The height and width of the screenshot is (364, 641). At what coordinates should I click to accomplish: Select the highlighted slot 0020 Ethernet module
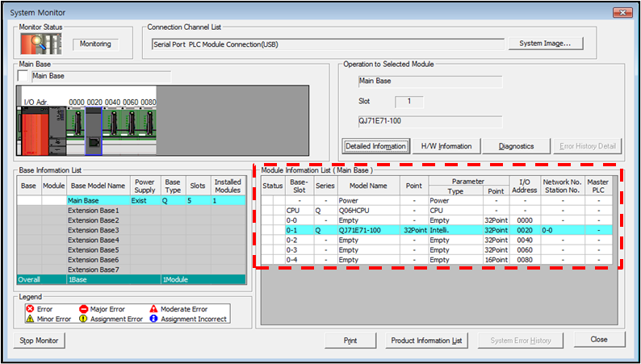(x=93, y=131)
